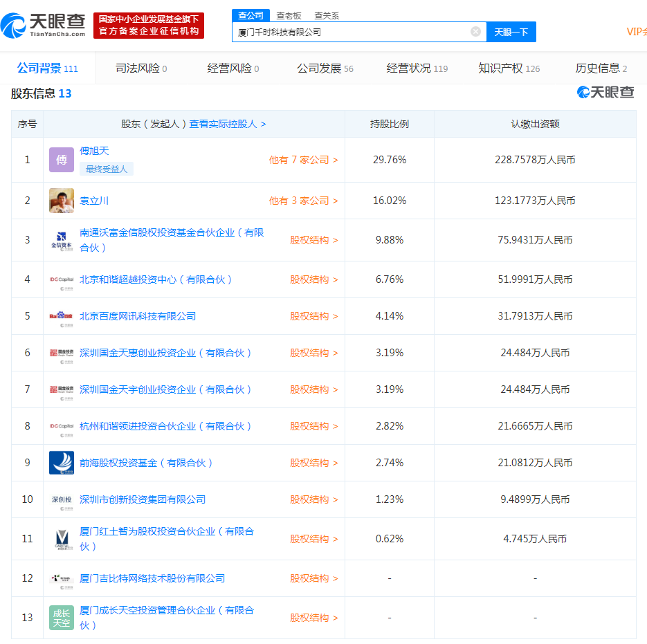Click the green 成长天空 logo icon

[62, 618]
